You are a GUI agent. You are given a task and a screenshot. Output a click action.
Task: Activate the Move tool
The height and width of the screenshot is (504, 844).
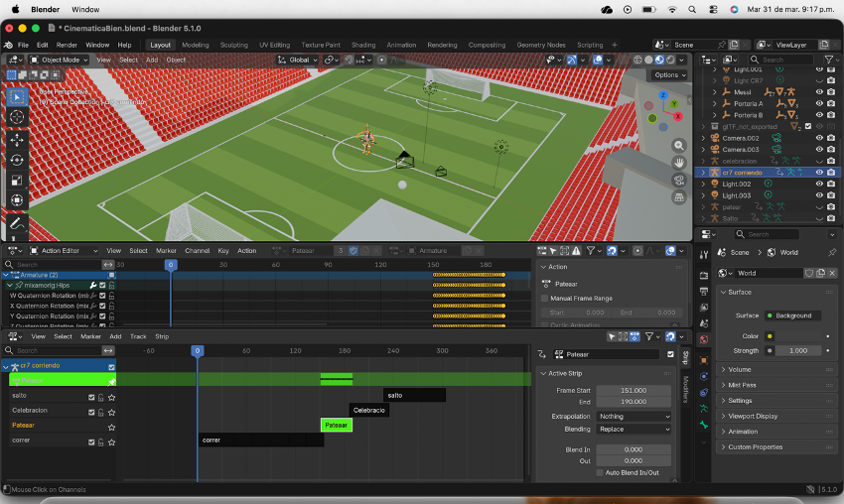(17, 138)
